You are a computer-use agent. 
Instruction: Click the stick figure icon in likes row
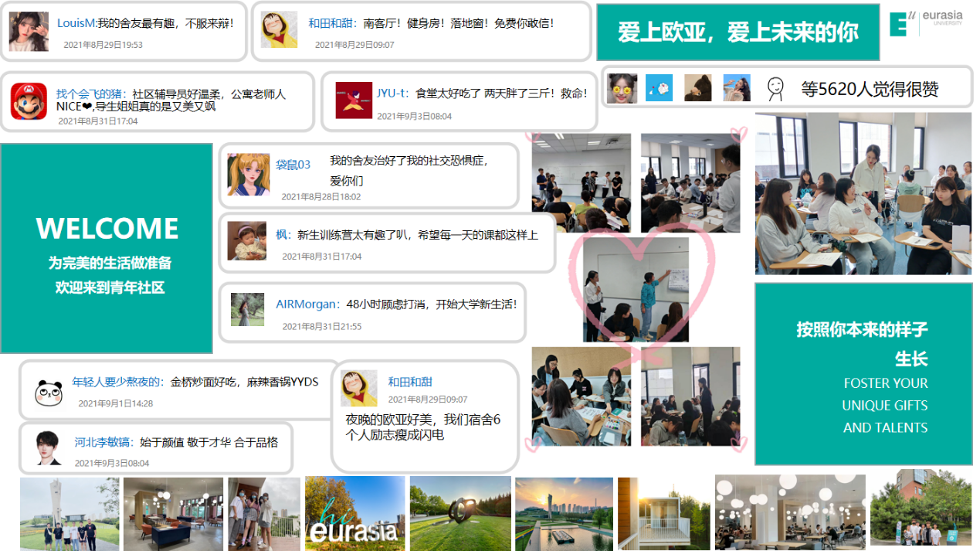pos(775,89)
